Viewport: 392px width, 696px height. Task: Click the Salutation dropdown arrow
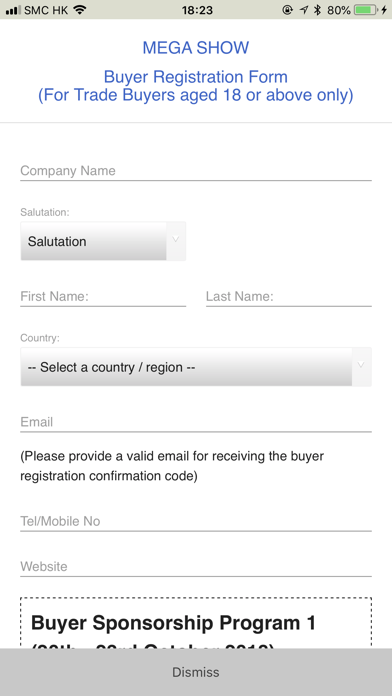tap(176, 240)
